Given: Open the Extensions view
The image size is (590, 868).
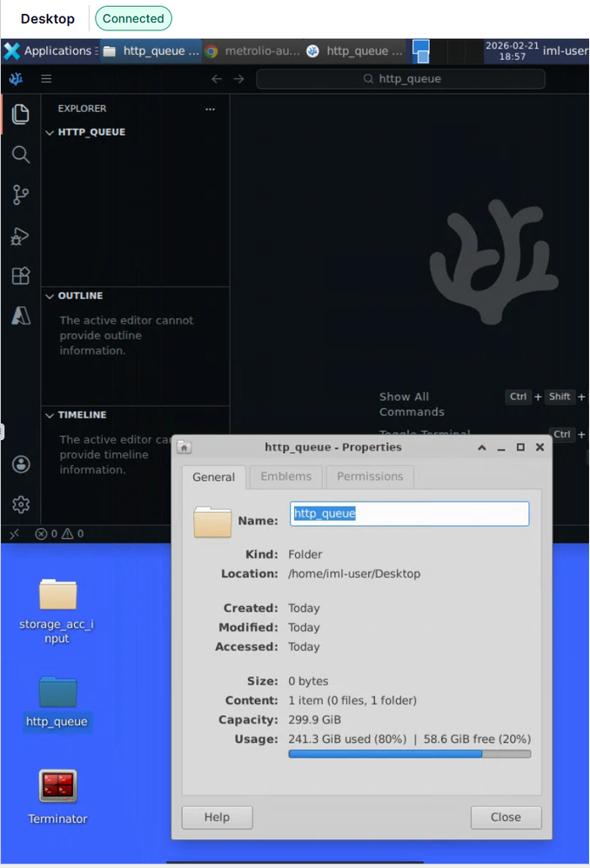Looking at the screenshot, I should tap(21, 276).
